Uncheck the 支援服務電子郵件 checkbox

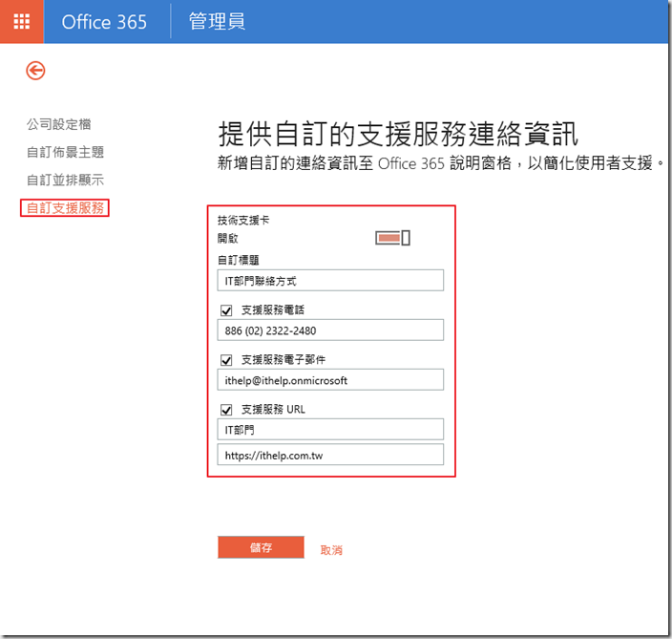(x=226, y=360)
